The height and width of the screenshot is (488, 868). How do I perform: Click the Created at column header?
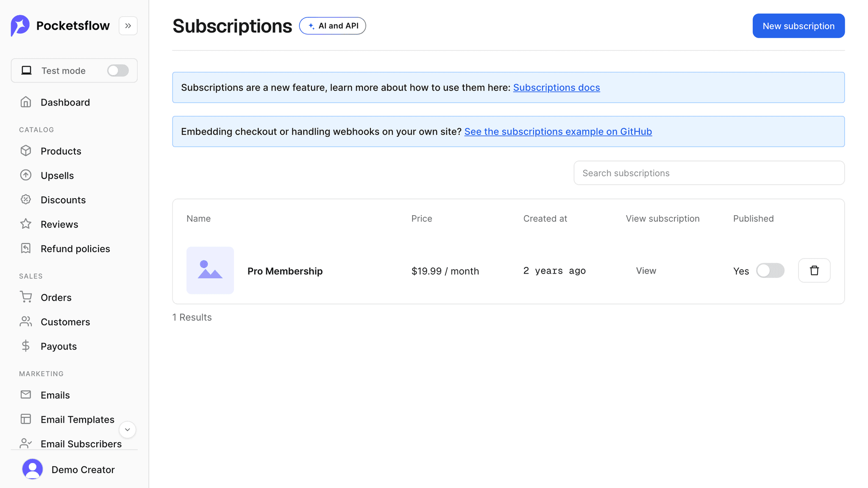[545, 219]
